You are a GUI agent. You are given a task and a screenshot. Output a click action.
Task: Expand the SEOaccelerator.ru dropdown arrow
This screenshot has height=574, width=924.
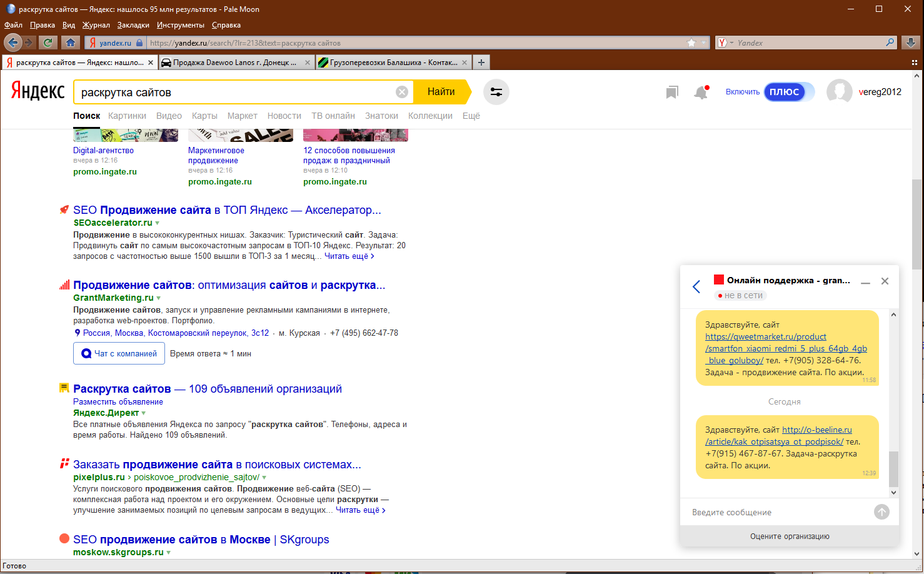click(158, 223)
